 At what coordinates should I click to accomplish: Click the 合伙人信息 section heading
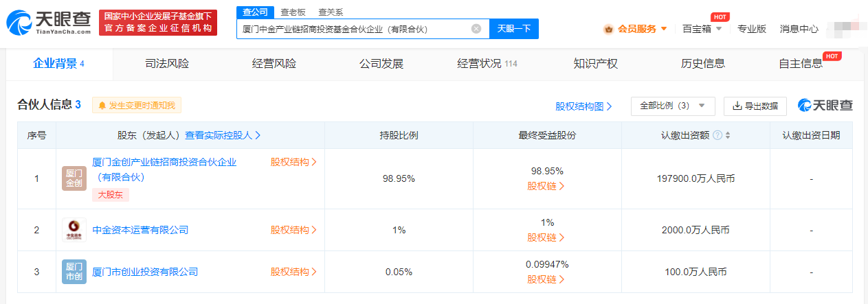49,105
